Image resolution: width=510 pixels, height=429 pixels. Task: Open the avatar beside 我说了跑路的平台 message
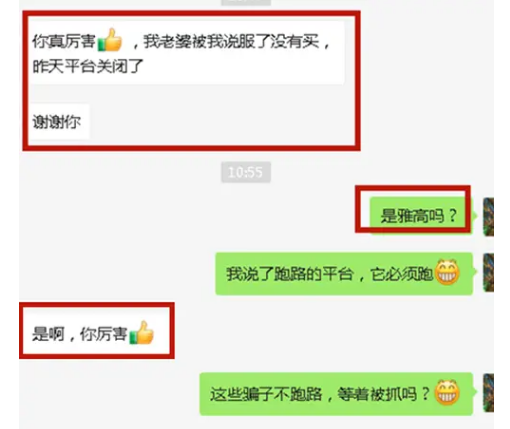pyautogui.click(x=488, y=272)
